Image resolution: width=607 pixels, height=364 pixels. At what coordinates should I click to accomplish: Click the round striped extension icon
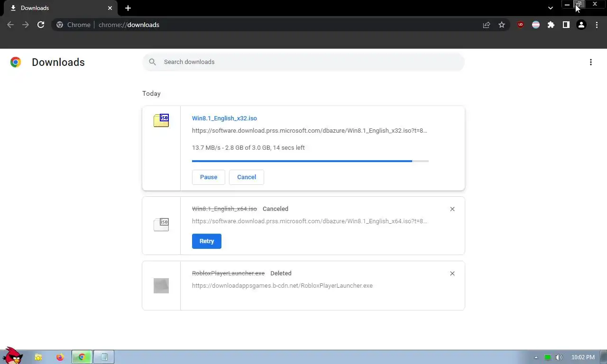tap(536, 25)
